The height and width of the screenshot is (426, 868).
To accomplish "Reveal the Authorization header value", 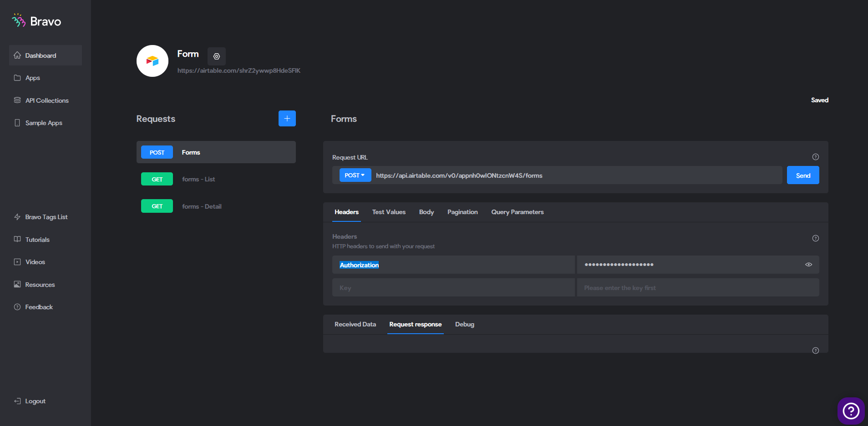I will (x=809, y=265).
